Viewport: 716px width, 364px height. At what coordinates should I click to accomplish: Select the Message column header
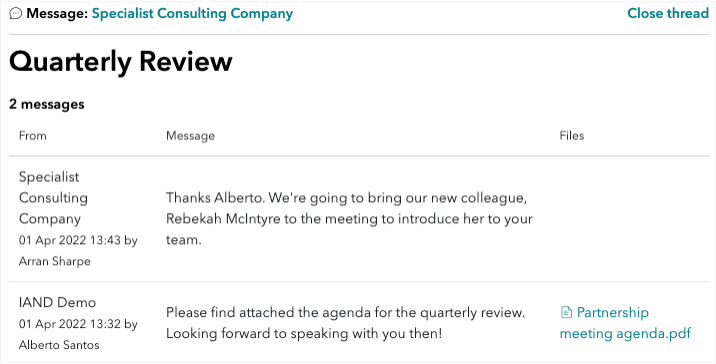[190, 136]
